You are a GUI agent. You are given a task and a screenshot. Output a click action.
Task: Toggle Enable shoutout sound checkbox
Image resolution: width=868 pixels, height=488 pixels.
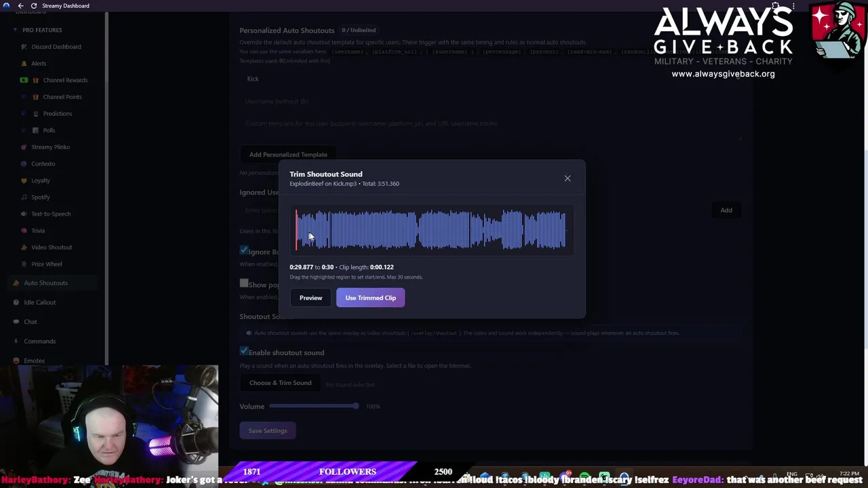pyautogui.click(x=244, y=352)
